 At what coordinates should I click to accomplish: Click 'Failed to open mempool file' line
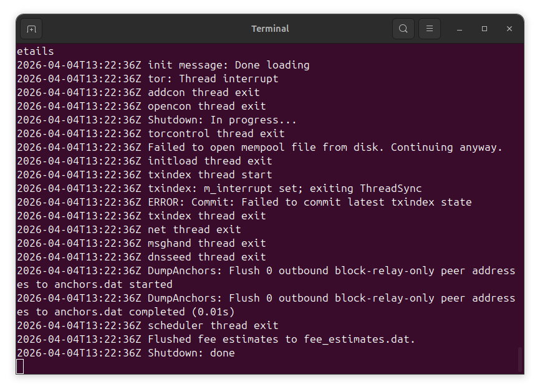[x=324, y=147]
